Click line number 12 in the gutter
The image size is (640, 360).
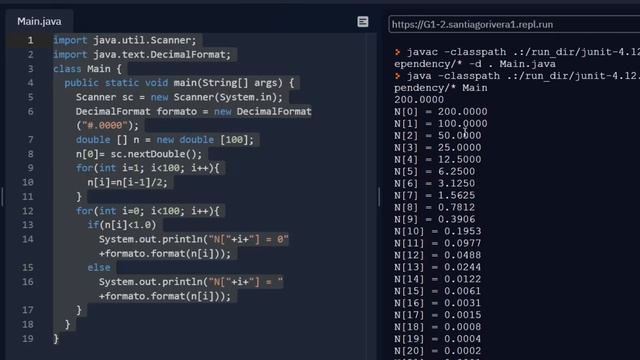[28, 211]
